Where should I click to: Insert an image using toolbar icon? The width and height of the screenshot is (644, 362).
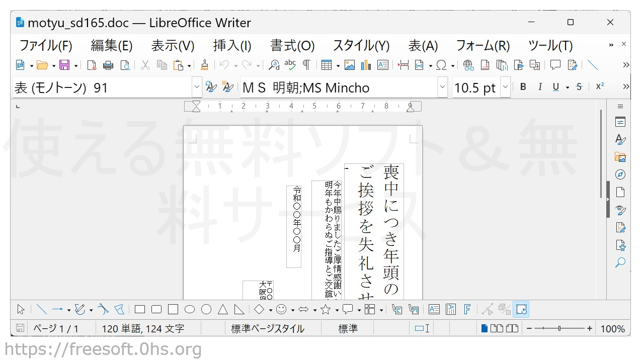pos(350,65)
